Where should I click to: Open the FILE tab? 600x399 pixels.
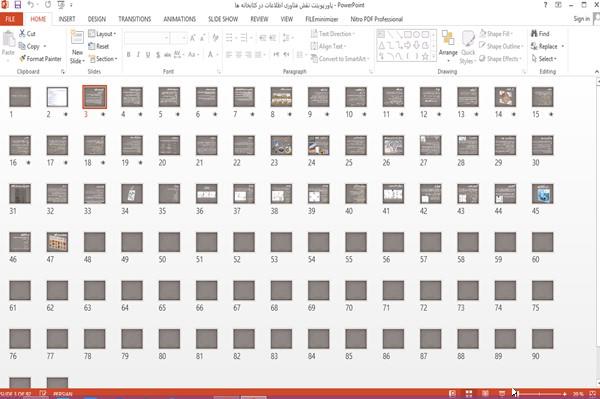(11, 19)
